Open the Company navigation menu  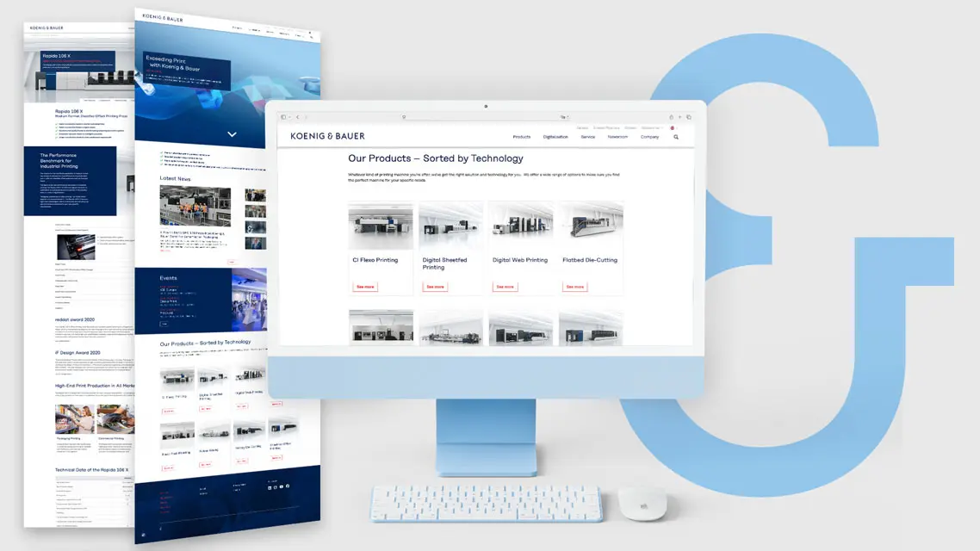tap(649, 136)
